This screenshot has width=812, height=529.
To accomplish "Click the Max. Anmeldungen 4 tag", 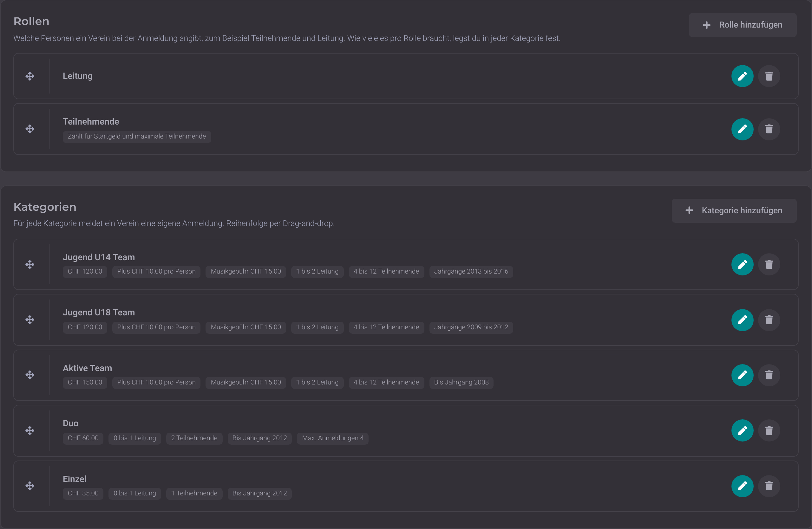I will [x=333, y=438].
